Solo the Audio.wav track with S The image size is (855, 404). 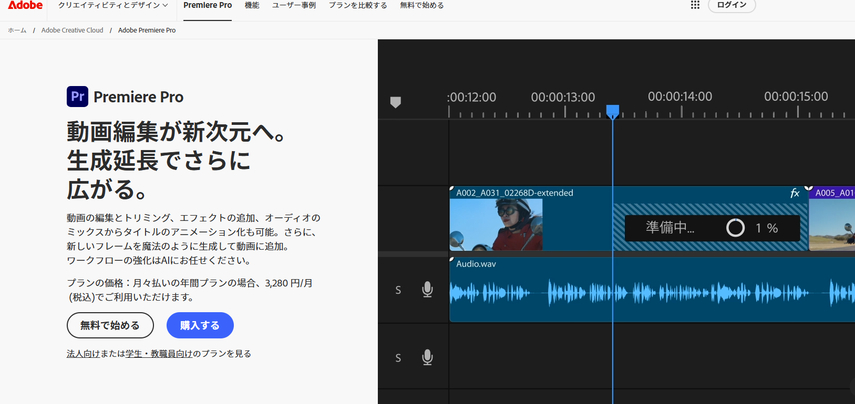click(398, 290)
